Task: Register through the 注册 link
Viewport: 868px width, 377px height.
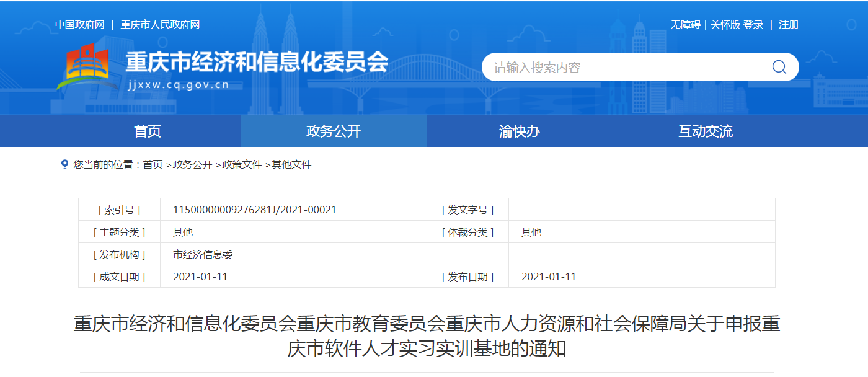Action: coord(788,24)
